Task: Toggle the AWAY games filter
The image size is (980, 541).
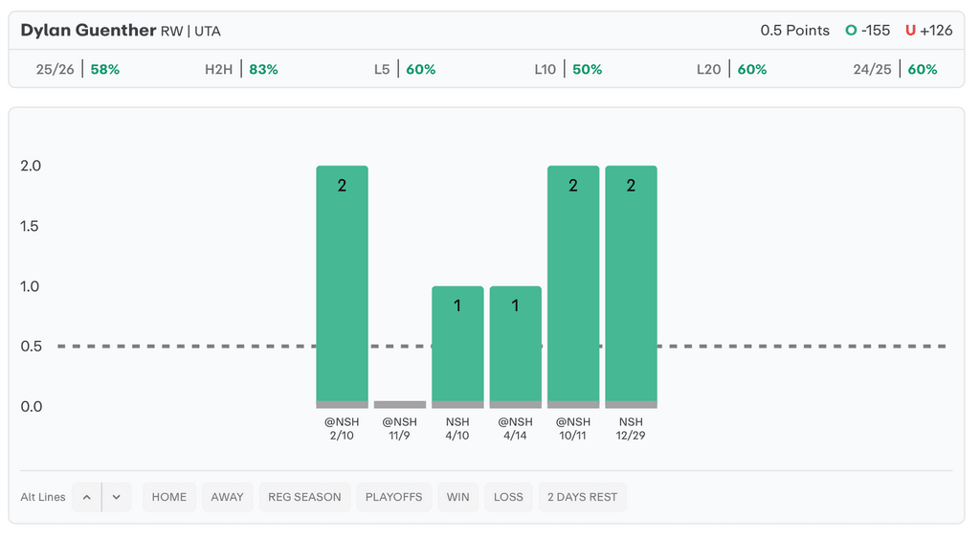Action: pyautogui.click(x=227, y=497)
